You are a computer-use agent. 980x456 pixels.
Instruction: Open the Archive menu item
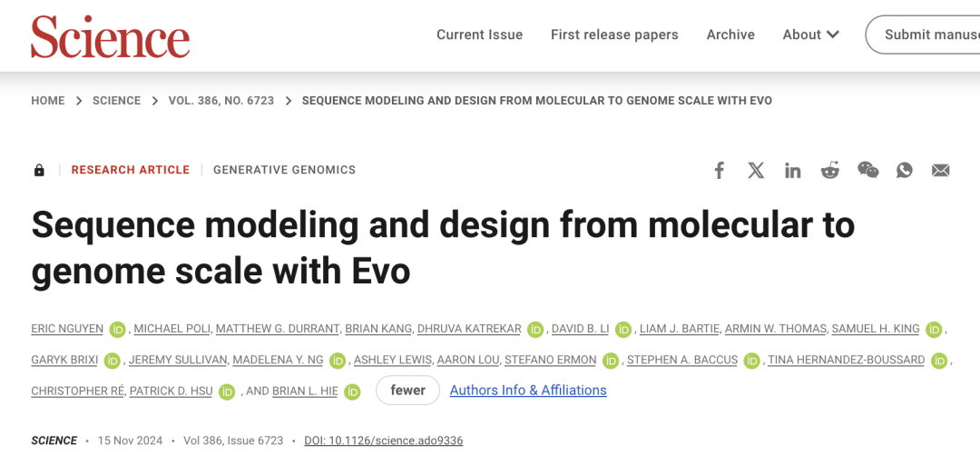tap(730, 35)
